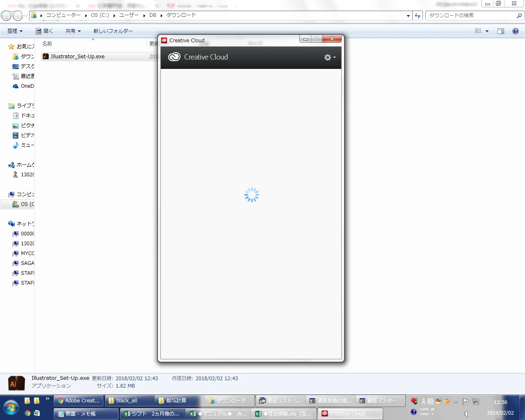Click the Action Center flag icon in tray
The height and width of the screenshot is (420, 525).
click(466, 402)
